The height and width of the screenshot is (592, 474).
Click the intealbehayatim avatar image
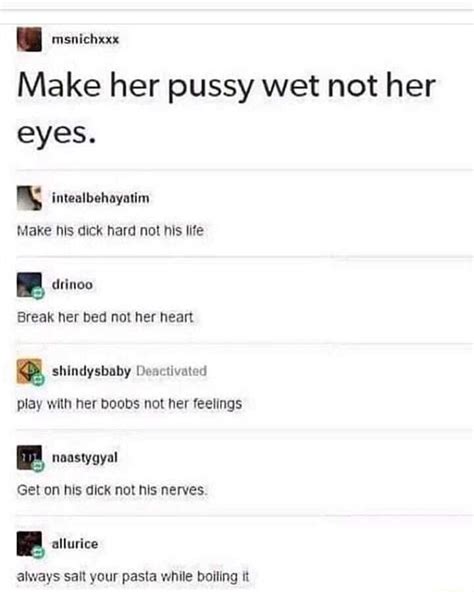coord(29,198)
